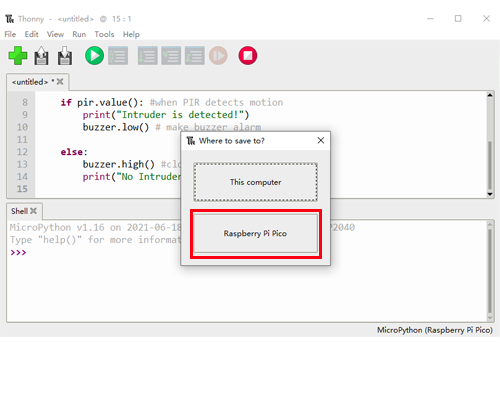Open the Help menu
Screen dimensions: 500x400
131,34
